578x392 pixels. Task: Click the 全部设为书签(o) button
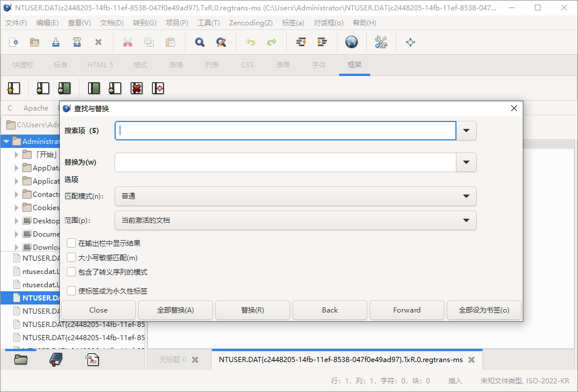point(484,310)
